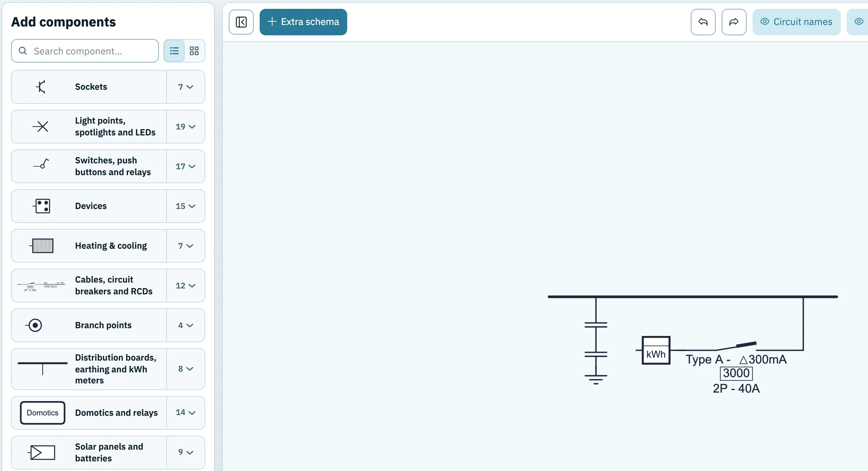Click the switch symbol icon
This screenshot has width=868, height=471.
click(41, 164)
